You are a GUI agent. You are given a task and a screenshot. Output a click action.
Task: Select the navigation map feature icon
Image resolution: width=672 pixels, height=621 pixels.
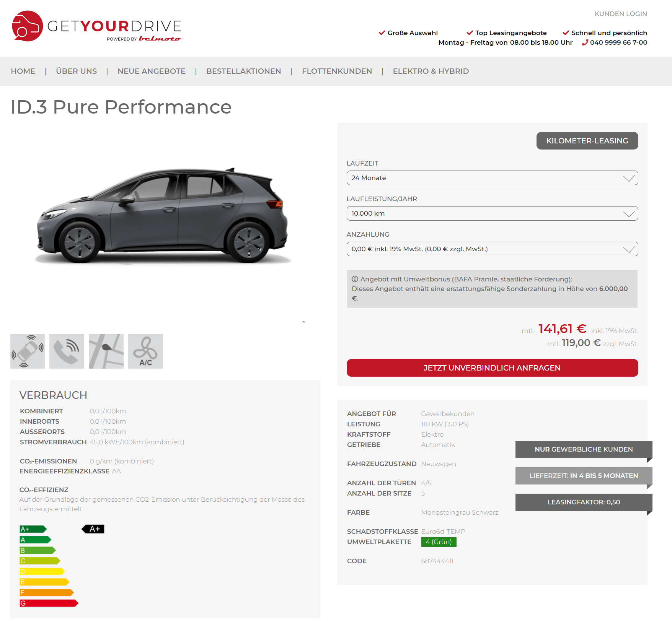(106, 351)
